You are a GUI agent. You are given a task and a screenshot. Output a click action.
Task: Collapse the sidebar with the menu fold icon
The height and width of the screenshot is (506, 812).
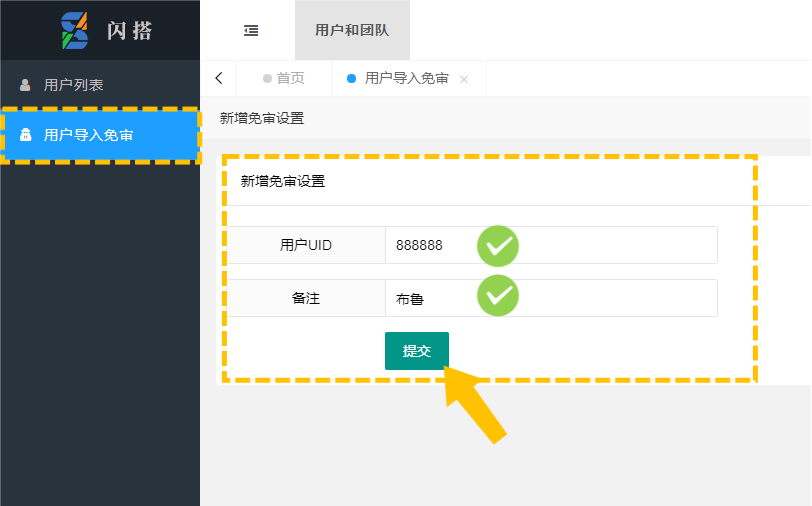(251, 30)
